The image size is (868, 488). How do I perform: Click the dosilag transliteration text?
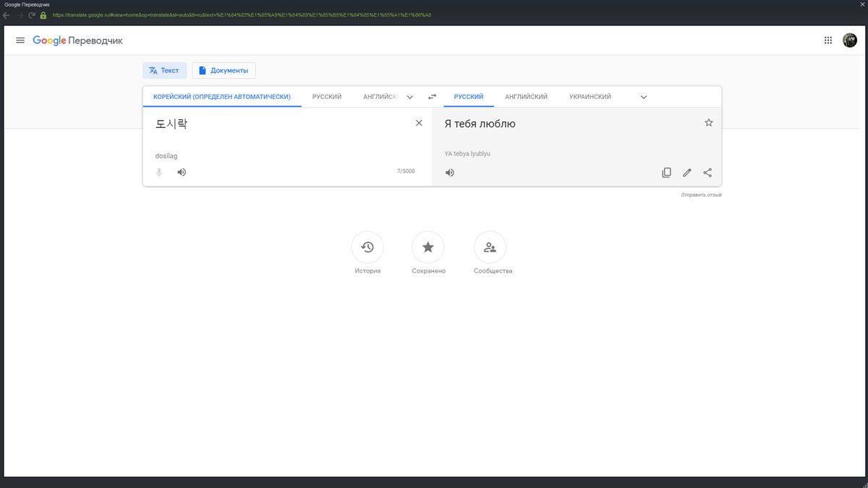coord(166,156)
